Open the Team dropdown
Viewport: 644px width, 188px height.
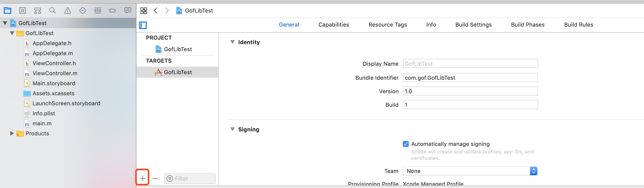(x=470, y=171)
